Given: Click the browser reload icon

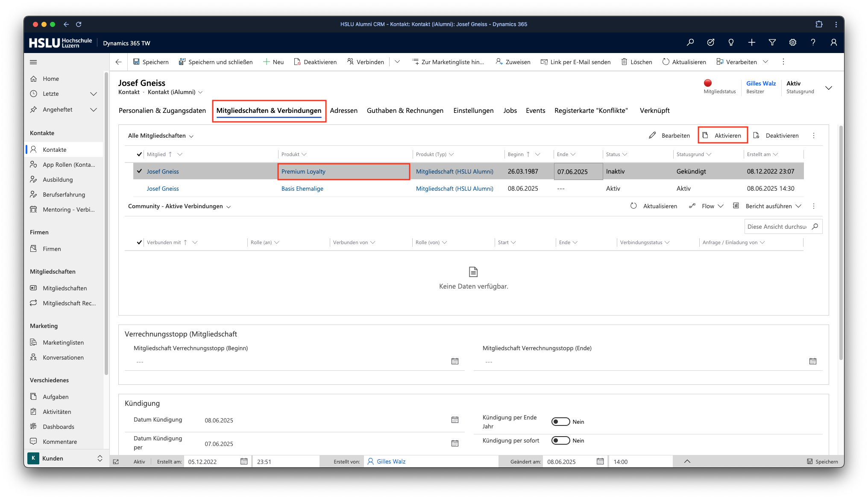Looking at the screenshot, I should (79, 24).
